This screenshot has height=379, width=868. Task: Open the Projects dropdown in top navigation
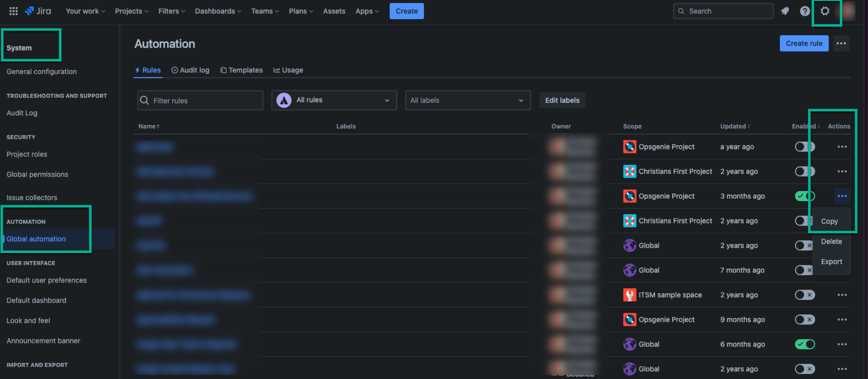coord(131,11)
